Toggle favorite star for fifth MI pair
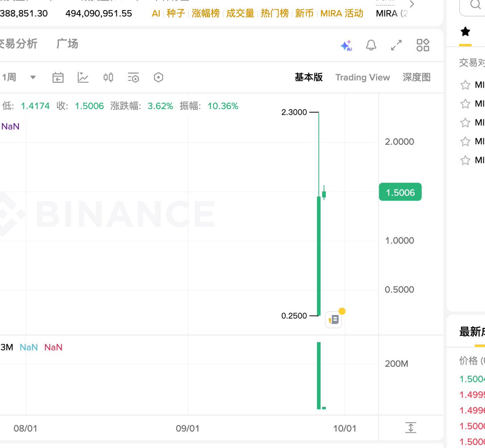Viewport: 485px width, 448px height. pos(465,160)
